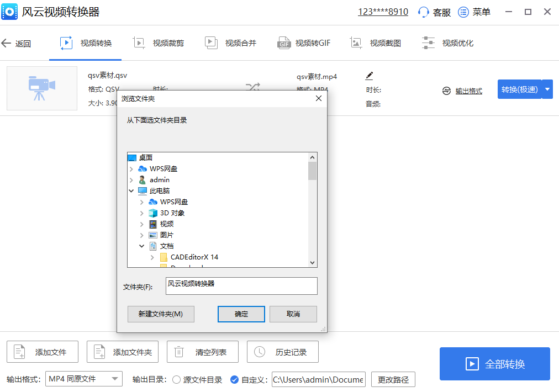Click the 确定 button in dialog
The image size is (559, 392).
(x=241, y=314)
